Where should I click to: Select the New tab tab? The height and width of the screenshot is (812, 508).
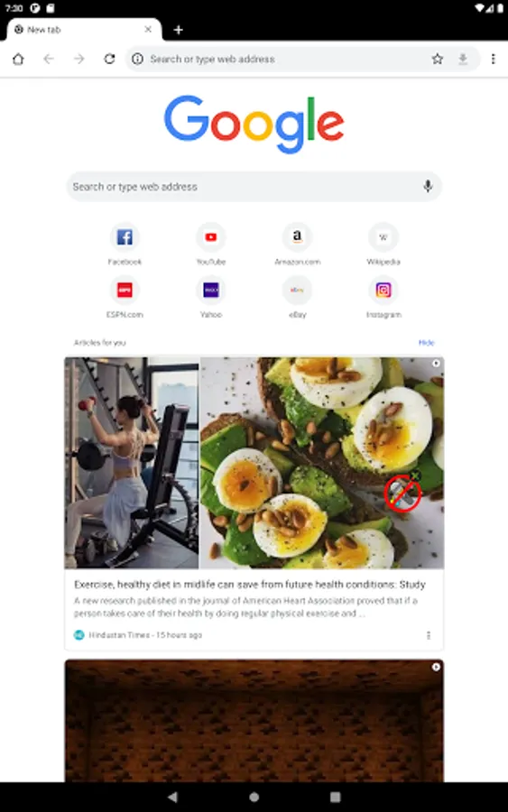coord(85,30)
